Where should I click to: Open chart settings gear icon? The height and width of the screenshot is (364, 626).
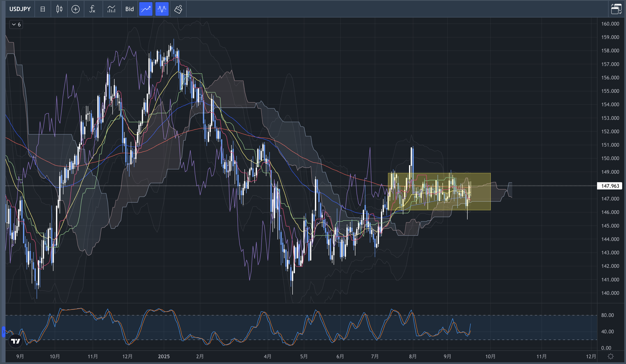pos(611,357)
